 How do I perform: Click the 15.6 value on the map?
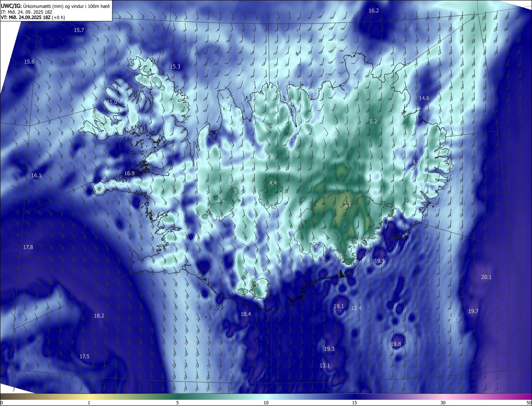point(29,61)
